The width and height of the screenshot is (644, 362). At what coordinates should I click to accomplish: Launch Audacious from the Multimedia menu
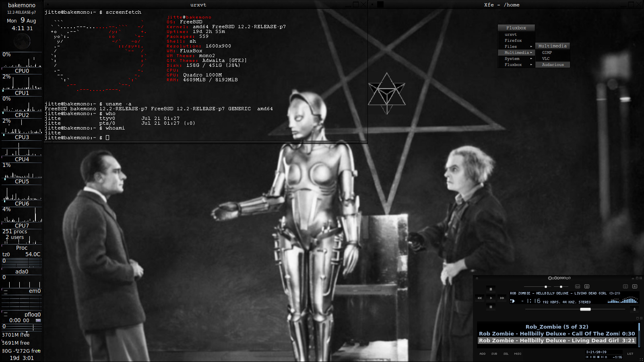click(x=553, y=65)
